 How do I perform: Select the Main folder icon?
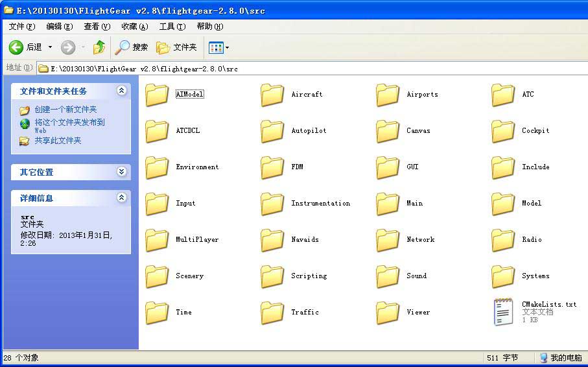[x=388, y=204]
